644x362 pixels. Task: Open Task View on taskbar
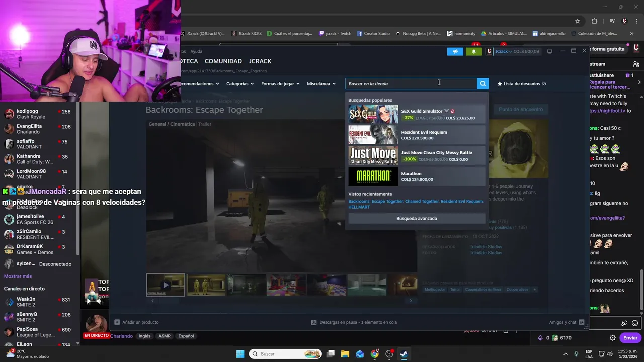(331, 354)
